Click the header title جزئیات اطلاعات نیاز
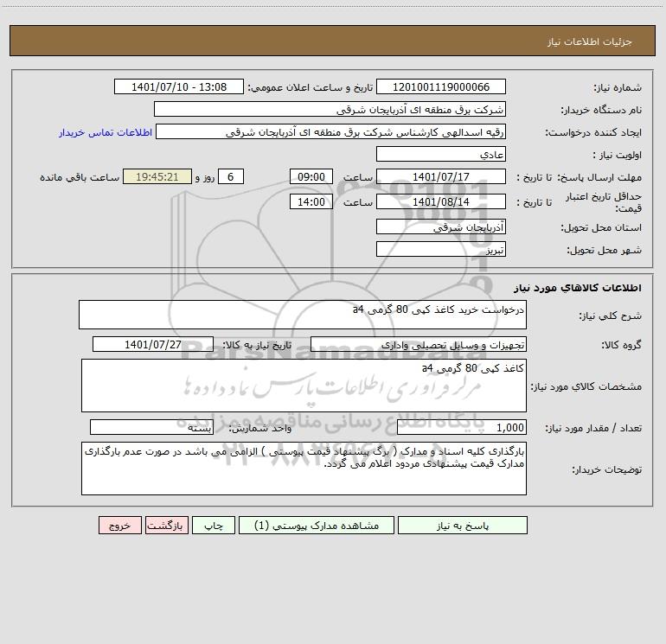This screenshot has width=666, height=644. coord(590,41)
